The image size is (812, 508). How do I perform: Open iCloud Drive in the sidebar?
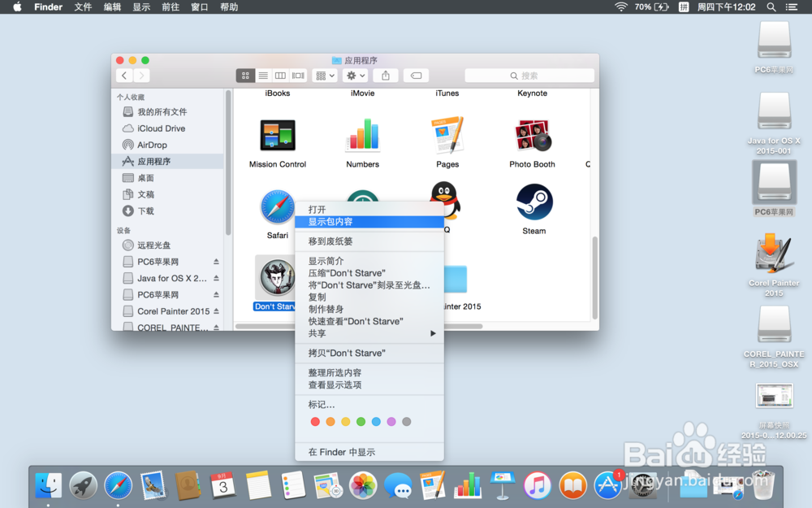pos(168,128)
